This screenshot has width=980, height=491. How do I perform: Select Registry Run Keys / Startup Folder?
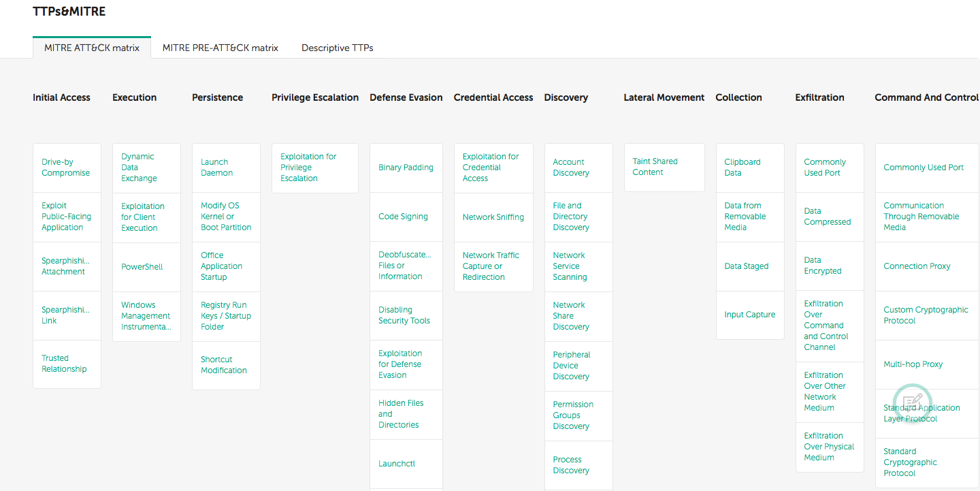click(x=225, y=316)
